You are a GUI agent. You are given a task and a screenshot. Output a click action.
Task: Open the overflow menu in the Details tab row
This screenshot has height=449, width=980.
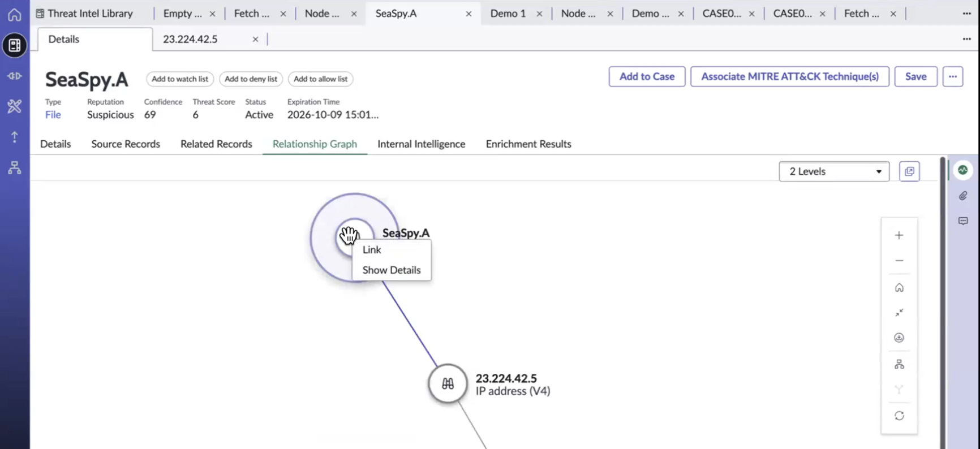966,39
